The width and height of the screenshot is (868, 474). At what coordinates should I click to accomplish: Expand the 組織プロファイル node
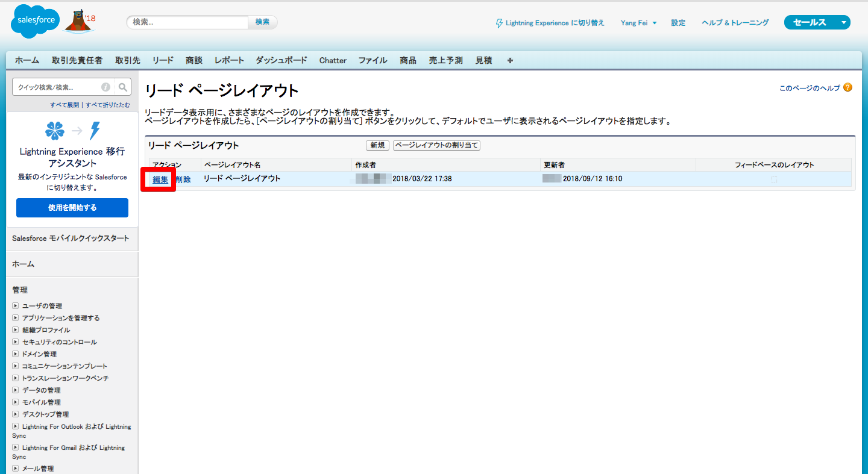tap(16, 330)
